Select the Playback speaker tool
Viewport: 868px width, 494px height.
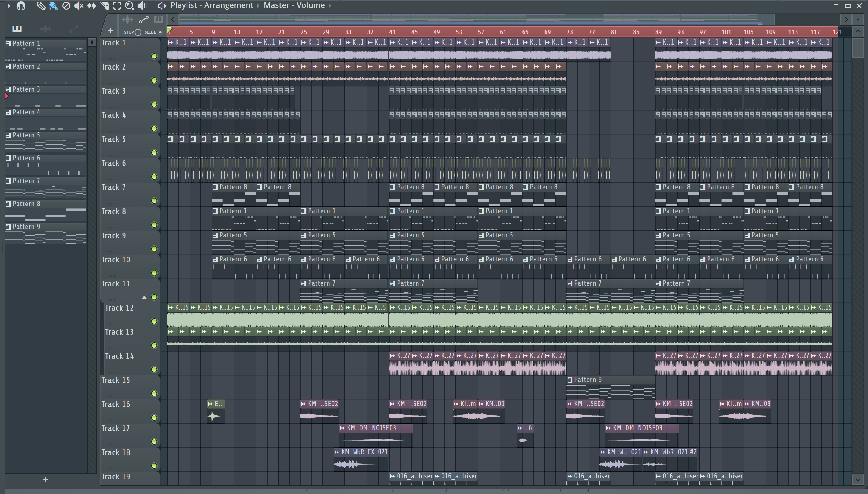coord(142,5)
